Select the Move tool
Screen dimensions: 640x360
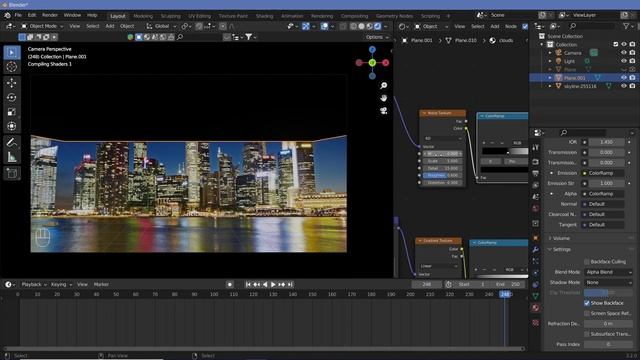tap(11, 83)
